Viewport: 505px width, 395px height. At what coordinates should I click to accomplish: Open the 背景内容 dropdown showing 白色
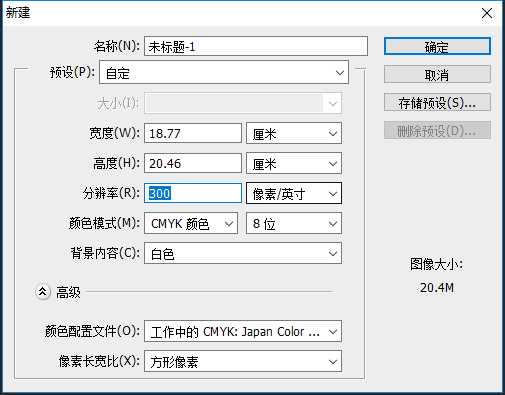243,253
